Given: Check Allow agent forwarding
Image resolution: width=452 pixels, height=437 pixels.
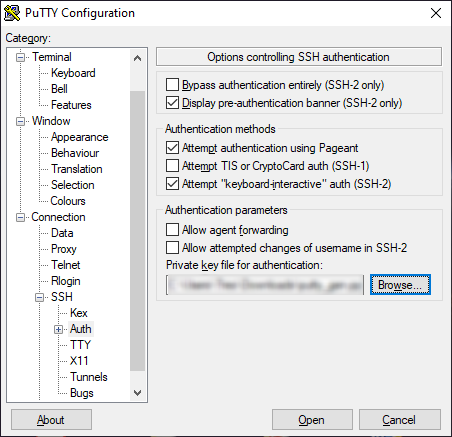Looking at the screenshot, I should point(172,230).
